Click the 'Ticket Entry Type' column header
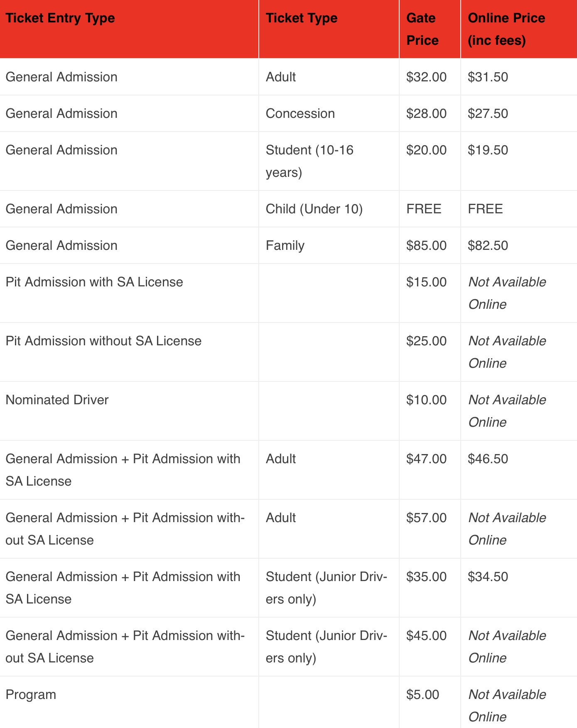 60,18
